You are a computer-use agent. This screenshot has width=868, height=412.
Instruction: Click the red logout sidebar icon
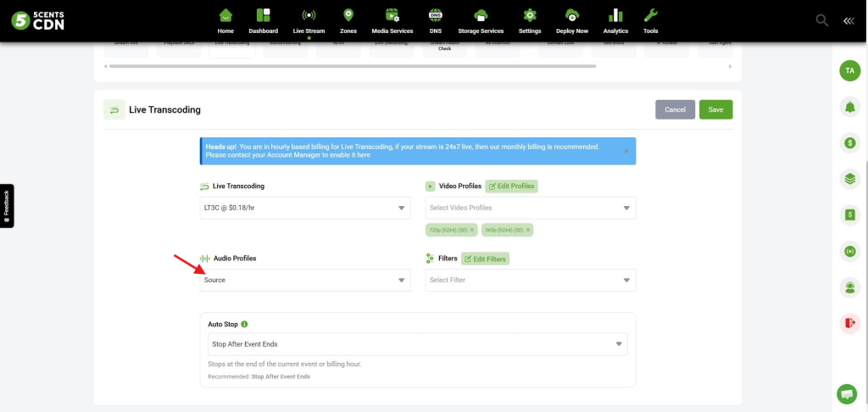[x=849, y=323]
